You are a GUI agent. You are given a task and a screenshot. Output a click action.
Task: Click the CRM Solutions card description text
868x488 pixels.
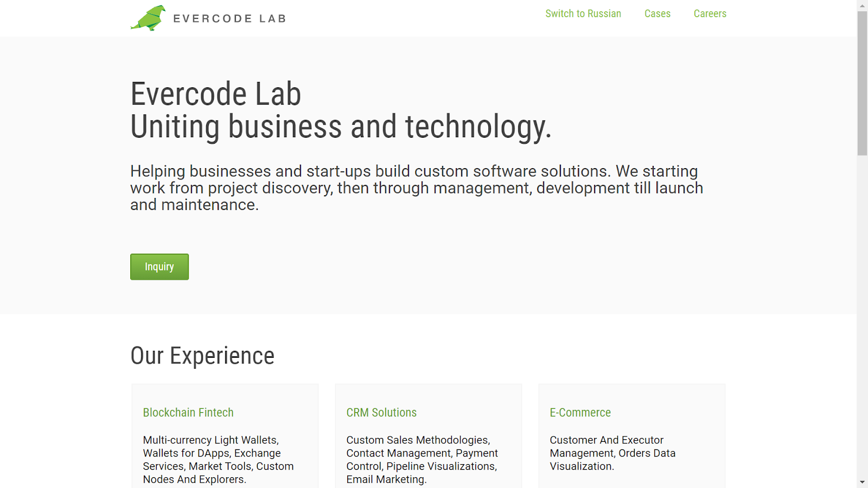422,460
